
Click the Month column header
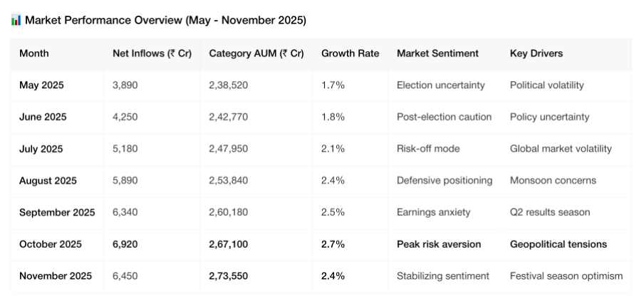34,53
